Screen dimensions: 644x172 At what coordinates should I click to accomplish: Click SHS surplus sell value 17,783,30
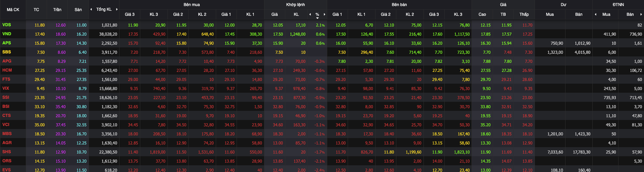[582, 152]
